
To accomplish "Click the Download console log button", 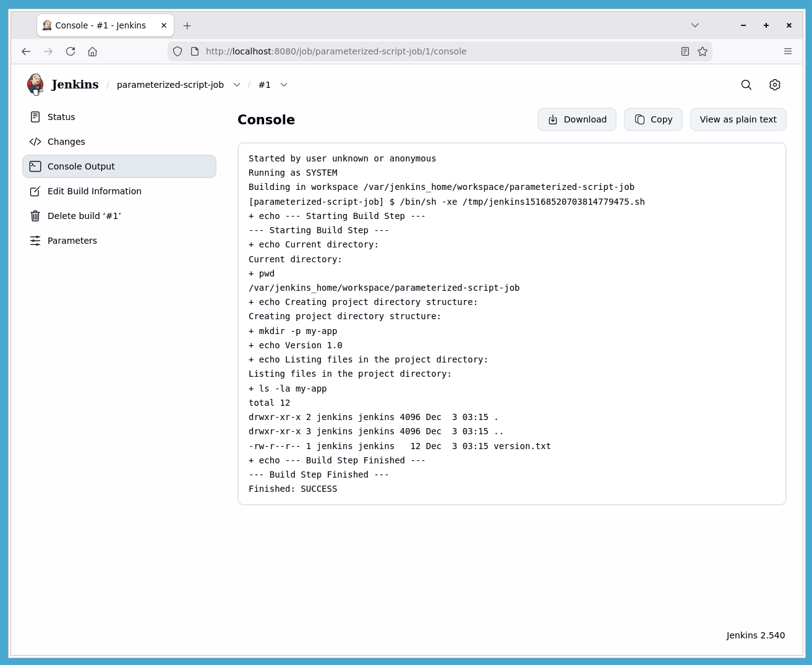I will pyautogui.click(x=576, y=119).
